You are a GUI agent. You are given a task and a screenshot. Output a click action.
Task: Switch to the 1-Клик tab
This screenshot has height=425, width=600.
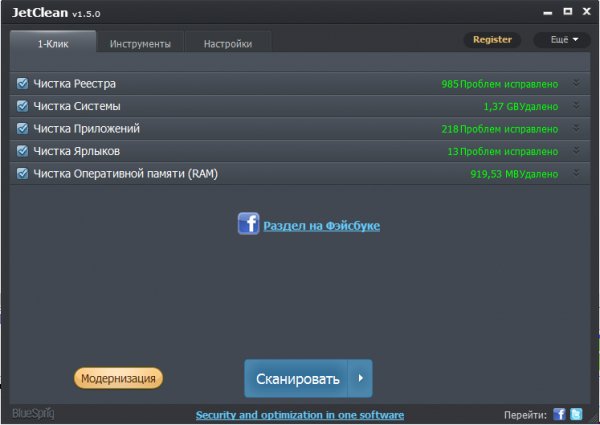click(53, 42)
